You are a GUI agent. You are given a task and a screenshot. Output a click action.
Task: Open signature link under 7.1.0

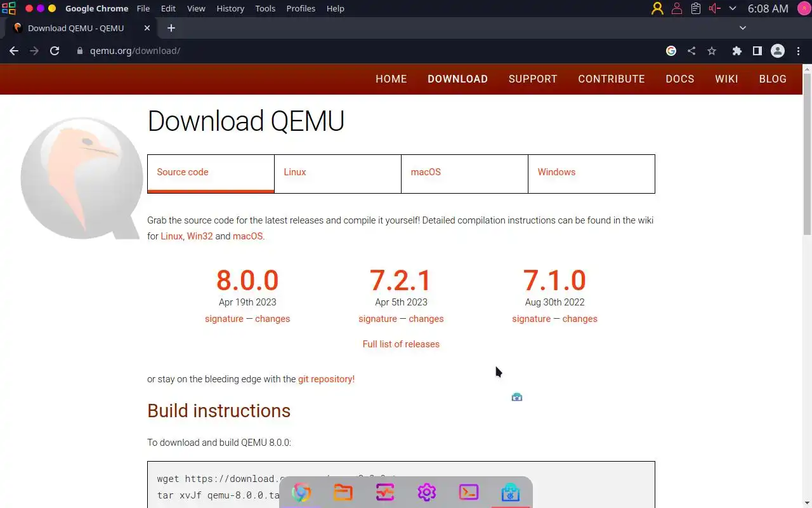point(531,319)
